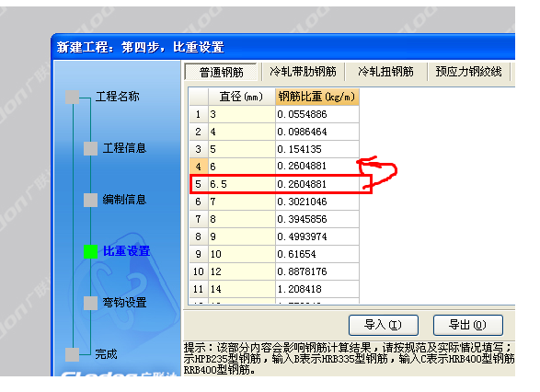Select row header number 11

point(199,289)
